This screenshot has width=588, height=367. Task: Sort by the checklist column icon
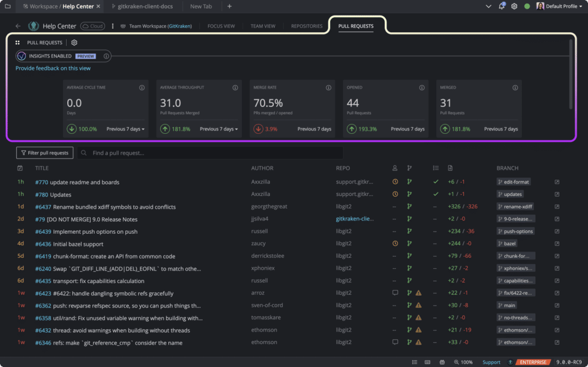point(435,168)
